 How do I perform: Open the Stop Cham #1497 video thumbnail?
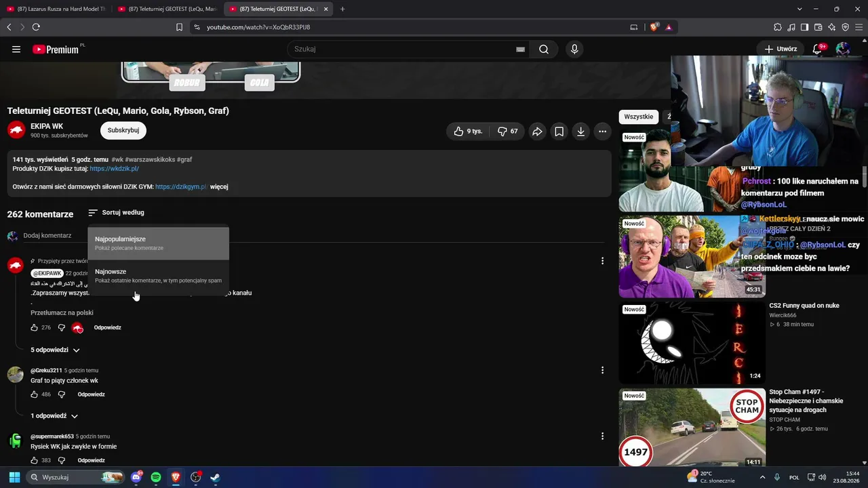pos(692,428)
